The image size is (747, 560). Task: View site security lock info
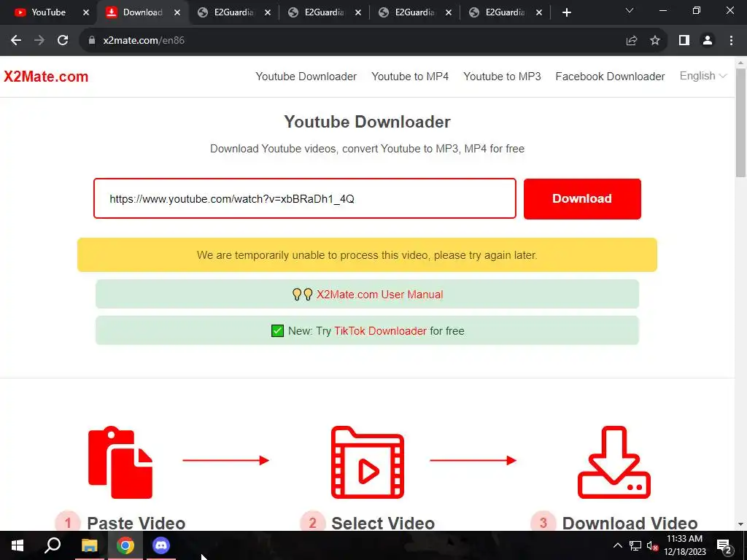pos(92,41)
